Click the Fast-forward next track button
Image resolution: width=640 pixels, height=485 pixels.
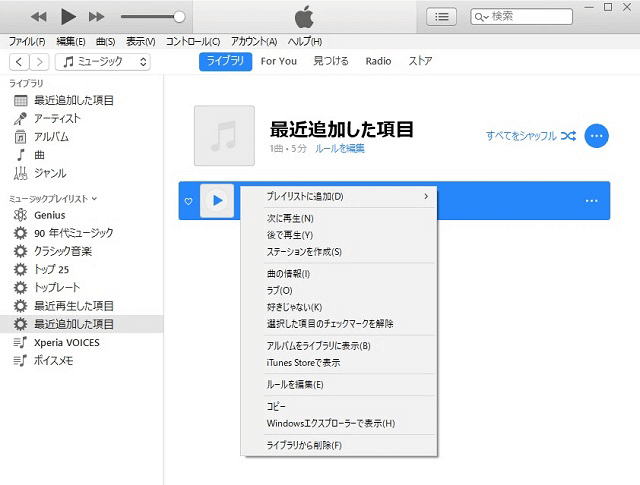(x=97, y=17)
